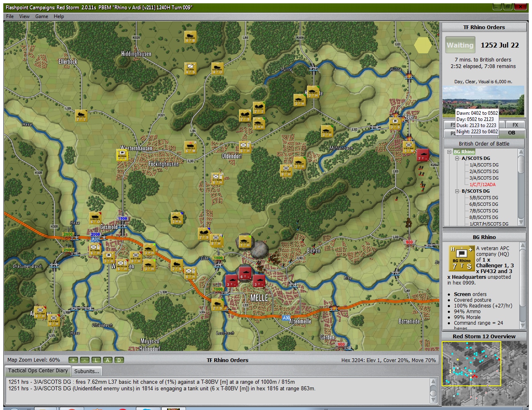Click the diary log scrollbar up arrow
Viewport: 532px width, 410px height.
(x=433, y=381)
